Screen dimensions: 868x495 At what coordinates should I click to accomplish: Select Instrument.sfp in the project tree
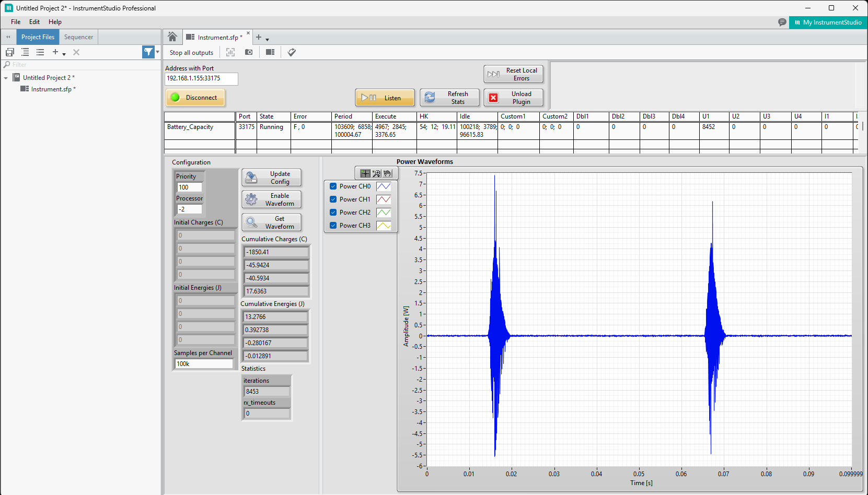(x=53, y=89)
